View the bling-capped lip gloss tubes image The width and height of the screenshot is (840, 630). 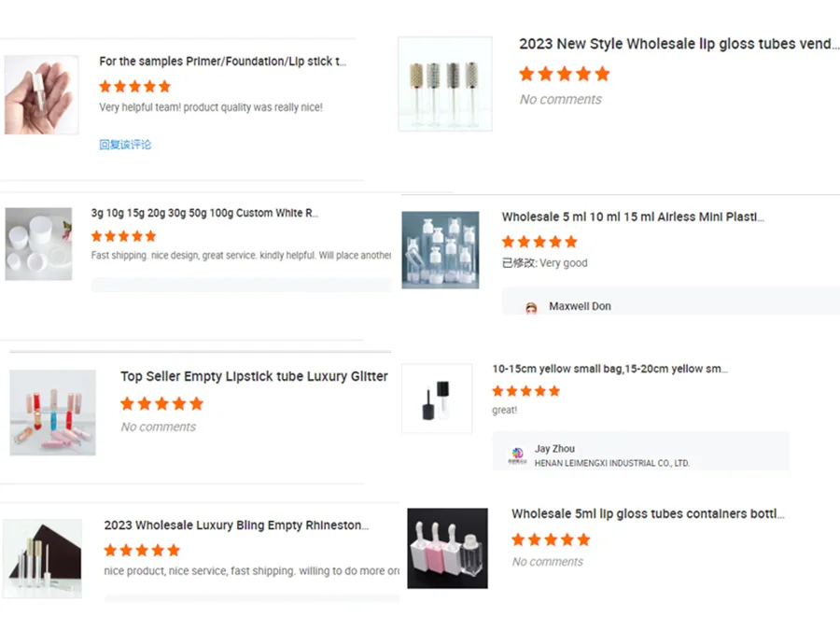[445, 83]
